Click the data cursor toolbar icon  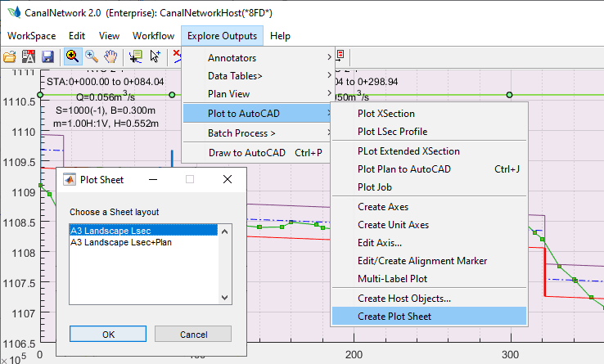click(135, 56)
